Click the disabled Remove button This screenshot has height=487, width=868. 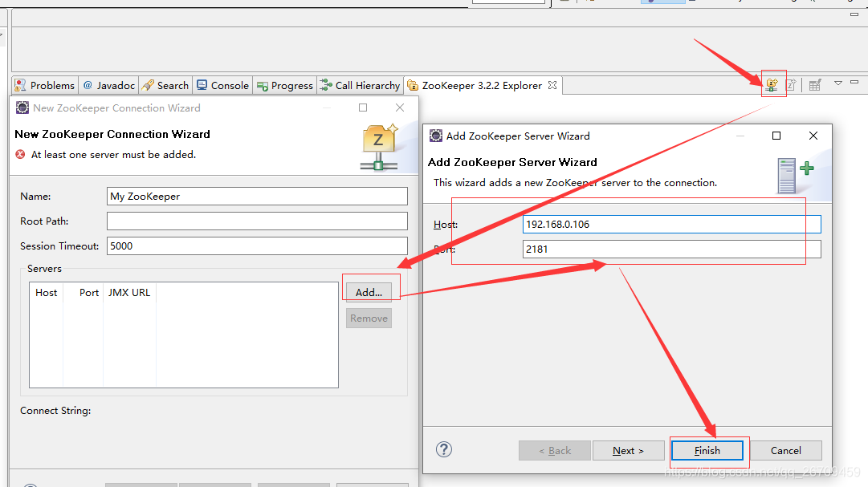369,319
